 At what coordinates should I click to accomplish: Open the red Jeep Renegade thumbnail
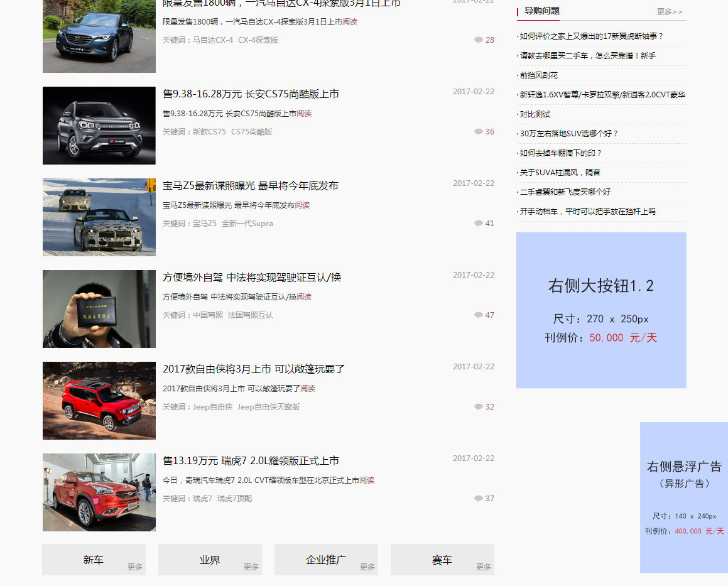click(99, 401)
